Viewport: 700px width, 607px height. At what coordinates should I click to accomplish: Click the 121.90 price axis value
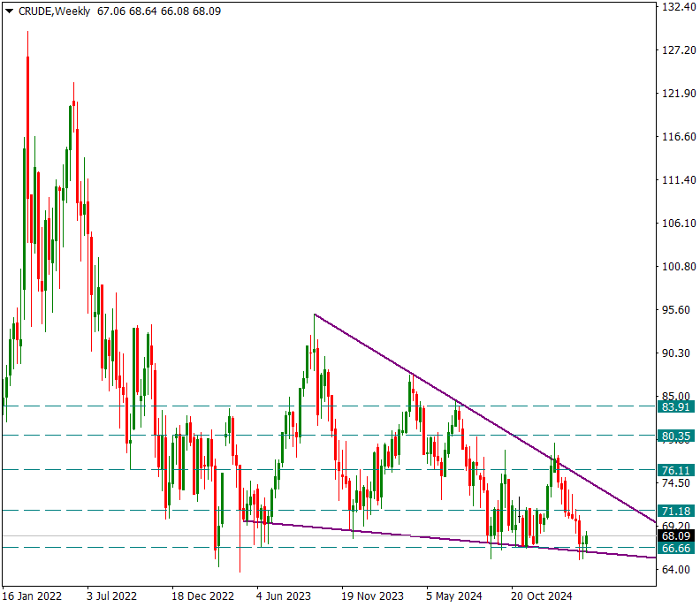679,94
